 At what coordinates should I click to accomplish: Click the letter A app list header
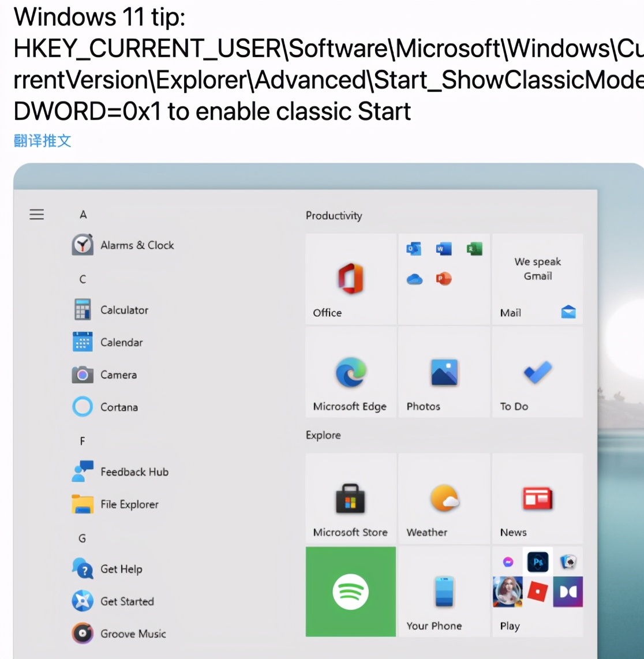pyautogui.click(x=83, y=215)
